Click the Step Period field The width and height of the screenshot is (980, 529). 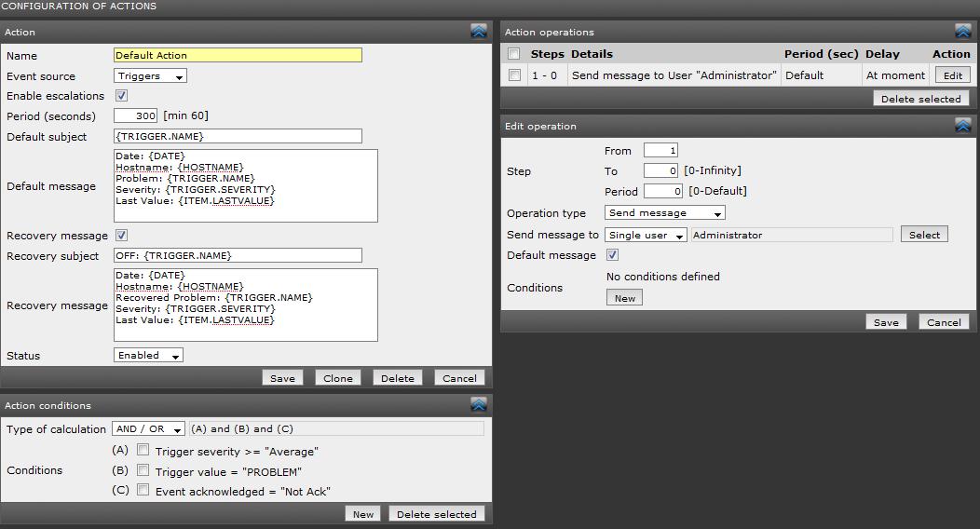coord(663,191)
